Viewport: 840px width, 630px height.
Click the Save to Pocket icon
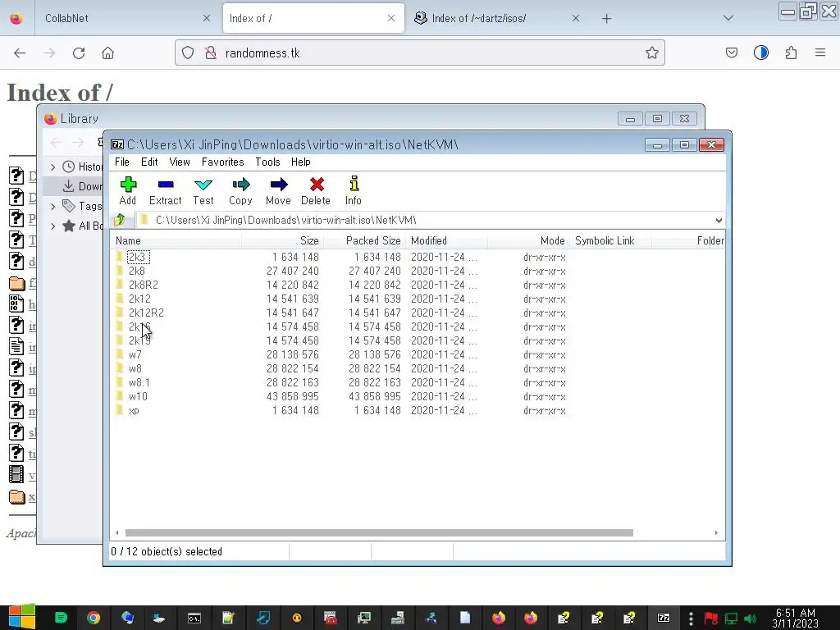tap(731, 52)
